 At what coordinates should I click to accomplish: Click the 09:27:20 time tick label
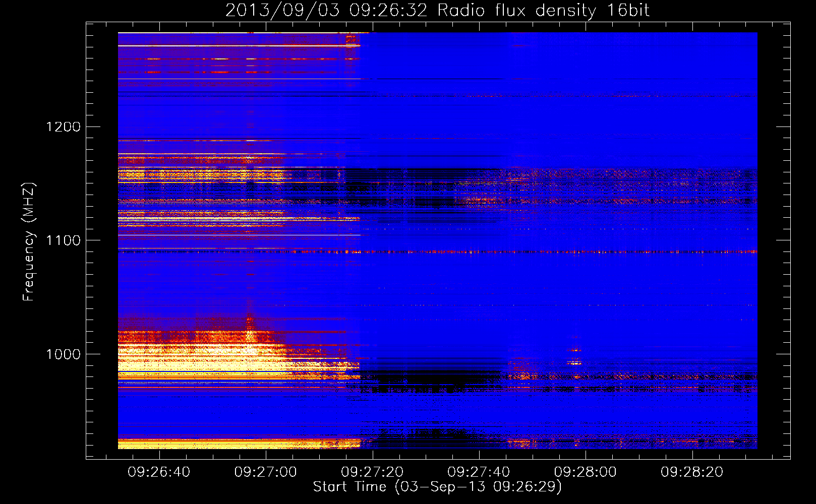click(372, 472)
